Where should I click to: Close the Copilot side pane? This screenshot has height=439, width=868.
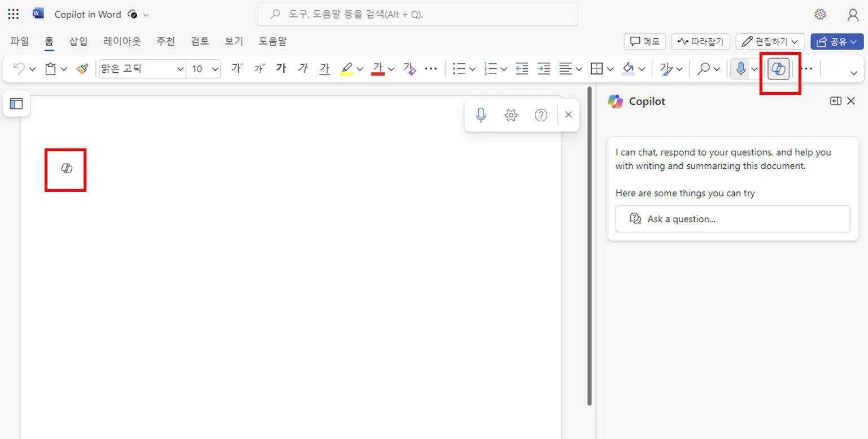[x=851, y=101]
